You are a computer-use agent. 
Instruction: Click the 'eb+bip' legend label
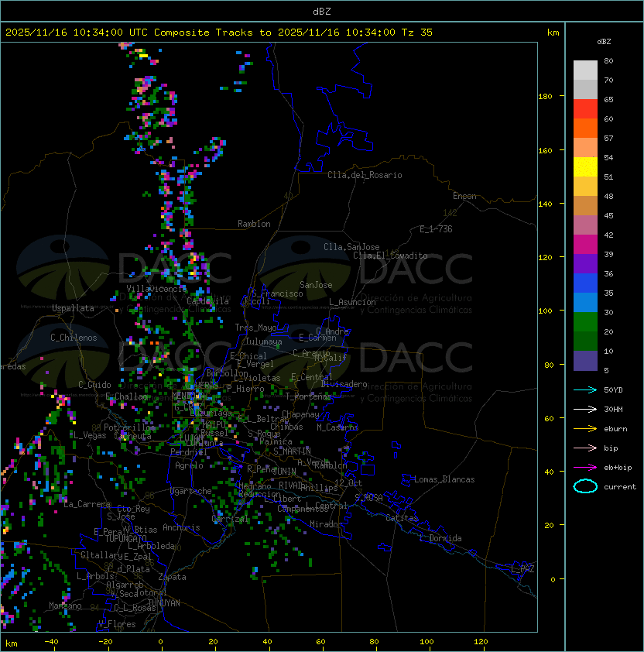coord(618,468)
